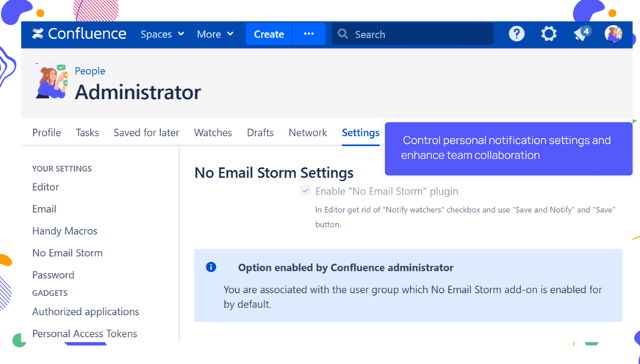Open the Saved for later tab

pyautogui.click(x=146, y=133)
